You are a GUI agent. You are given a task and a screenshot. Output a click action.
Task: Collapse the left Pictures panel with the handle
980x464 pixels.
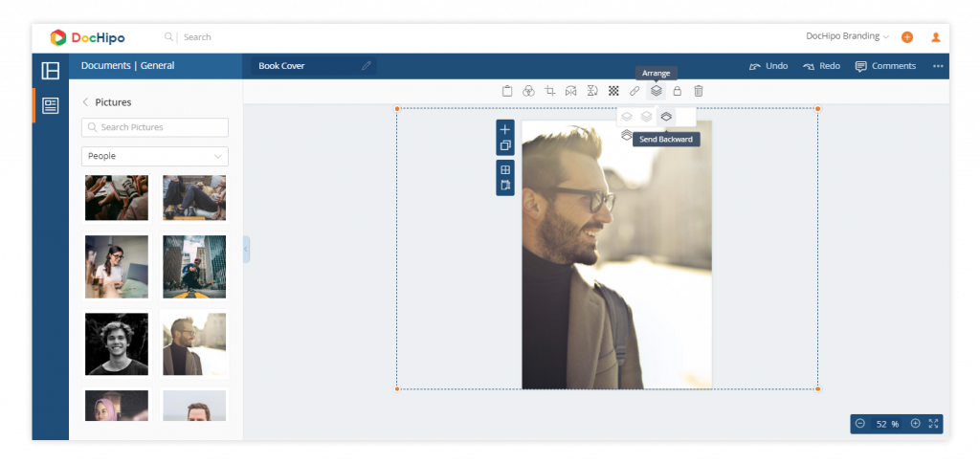click(246, 249)
